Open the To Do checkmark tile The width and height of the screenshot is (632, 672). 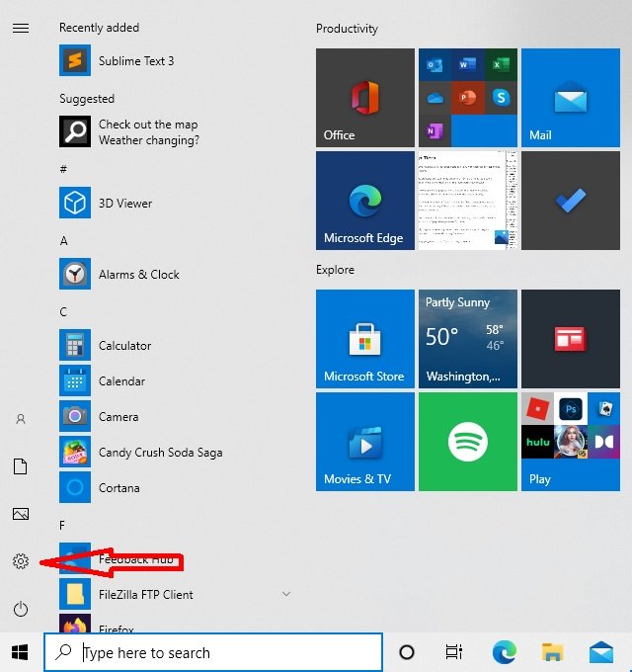[571, 201]
